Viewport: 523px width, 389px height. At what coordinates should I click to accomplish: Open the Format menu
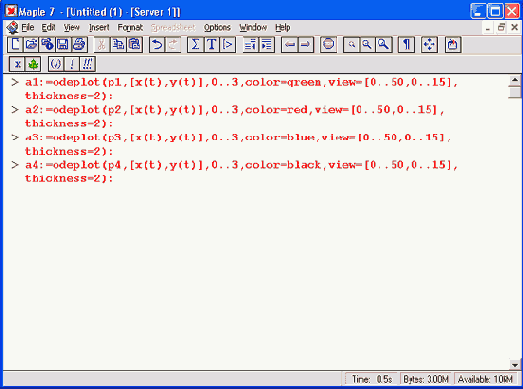(130, 28)
